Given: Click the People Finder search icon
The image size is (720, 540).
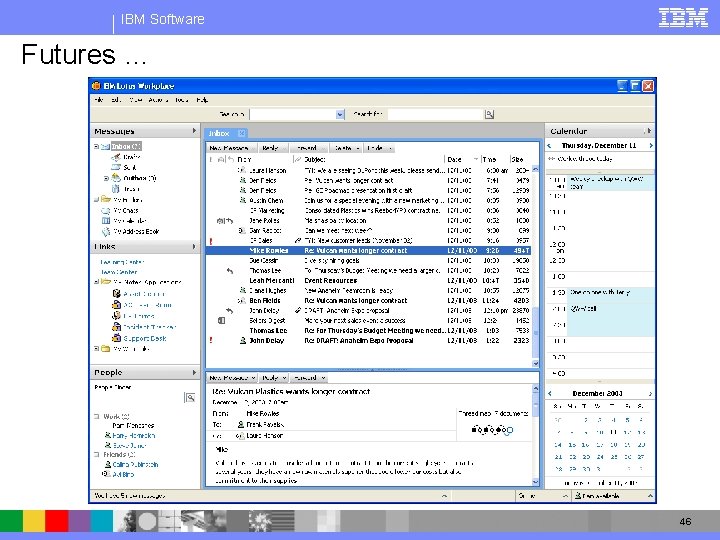Looking at the screenshot, I should coord(189,398).
